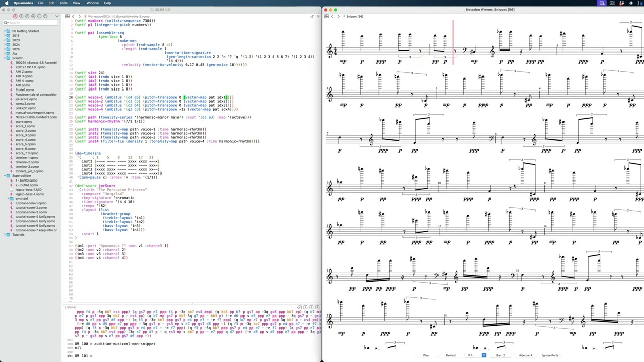Open jor-score.opmo file
This screenshot has height=362, width=644.
(x=26, y=99)
